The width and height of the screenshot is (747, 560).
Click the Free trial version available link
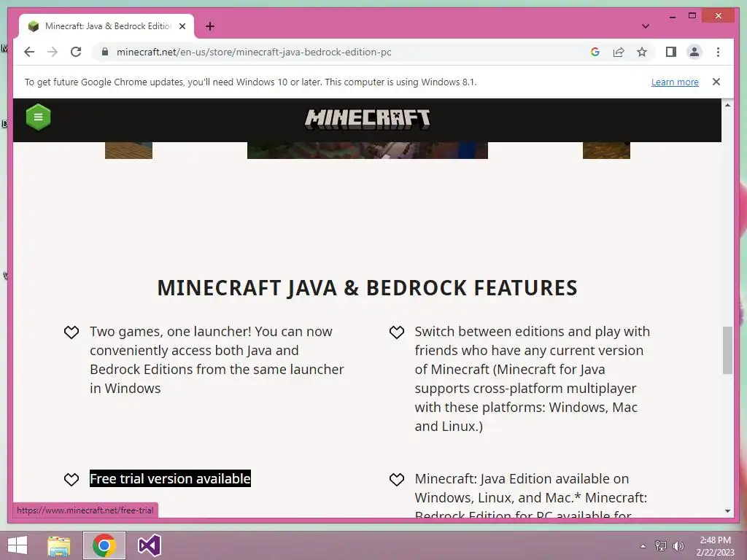click(x=170, y=478)
